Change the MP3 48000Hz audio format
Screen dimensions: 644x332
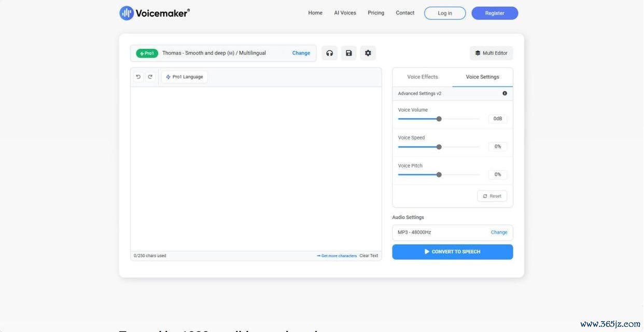tap(499, 232)
